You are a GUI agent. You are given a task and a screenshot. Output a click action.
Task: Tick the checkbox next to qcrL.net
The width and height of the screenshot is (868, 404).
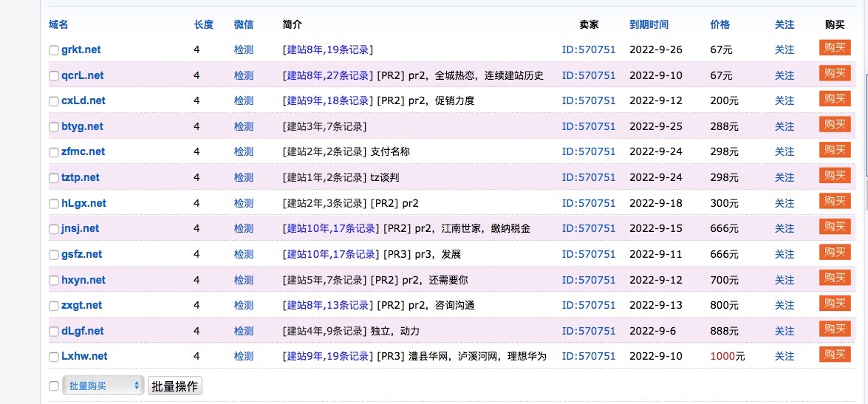[54, 76]
